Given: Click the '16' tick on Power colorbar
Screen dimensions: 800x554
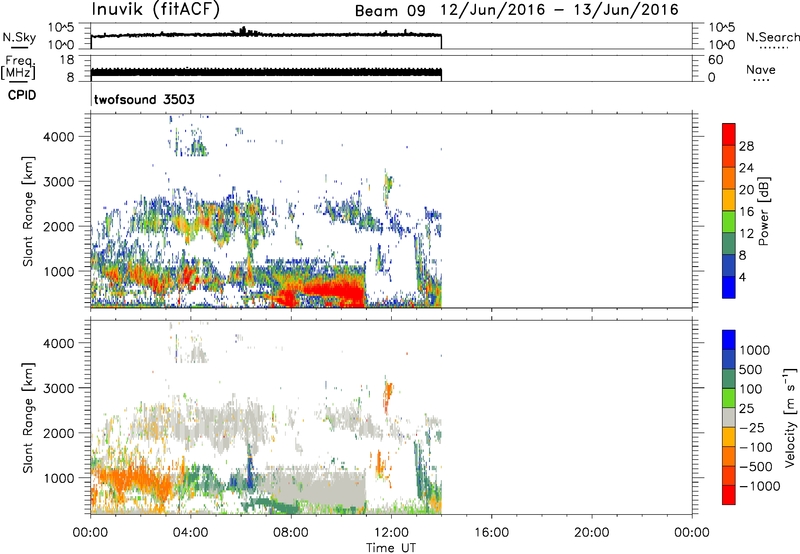Looking at the screenshot, I should click(x=746, y=212).
